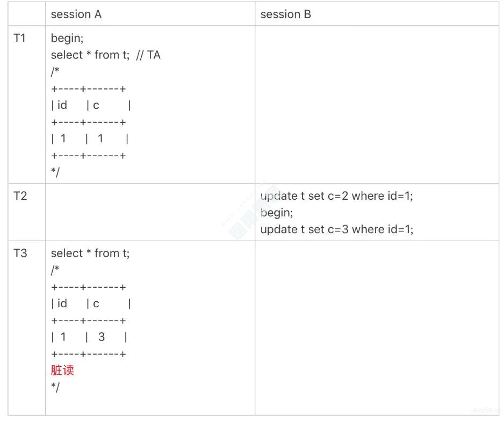Screen dimensions: 504x421
Task: Click the "update t set c=3" statement
Action: point(336,230)
